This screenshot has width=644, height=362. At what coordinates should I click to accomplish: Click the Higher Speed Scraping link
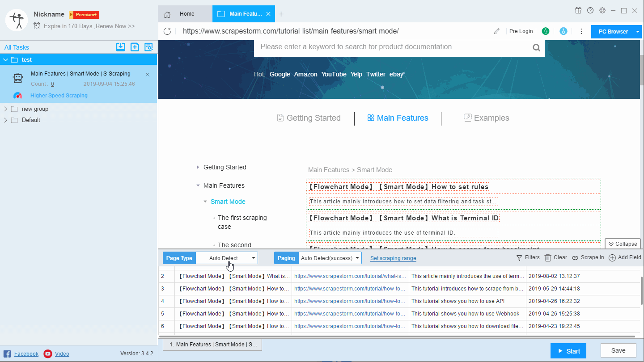coord(59,96)
